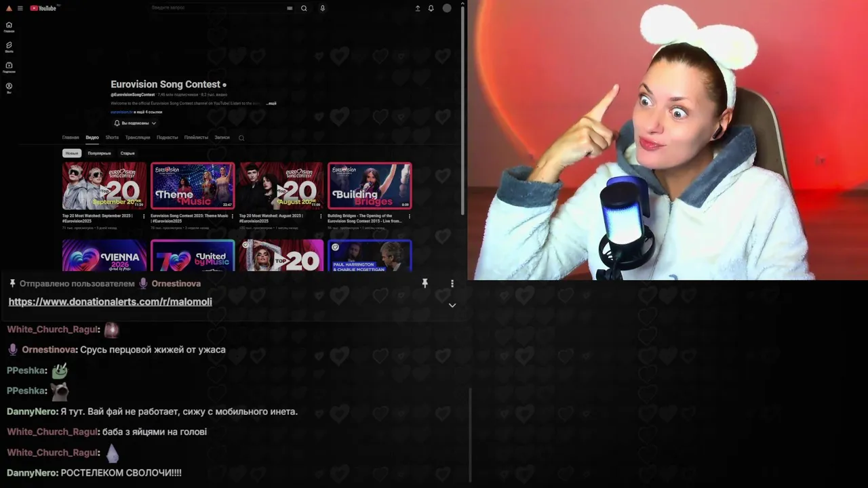Switch to the Трансляции tab
The image size is (868, 488).
pyautogui.click(x=138, y=138)
